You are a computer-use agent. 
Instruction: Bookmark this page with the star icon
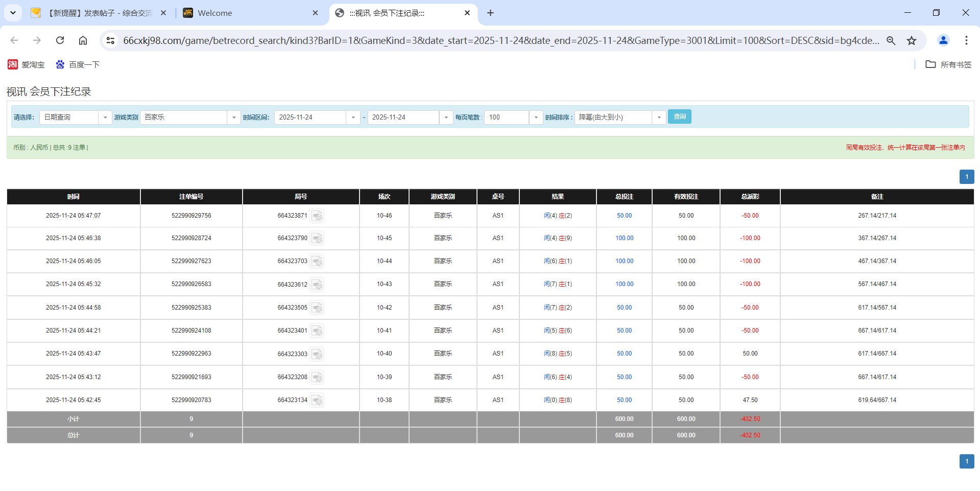pyautogui.click(x=912, y=40)
